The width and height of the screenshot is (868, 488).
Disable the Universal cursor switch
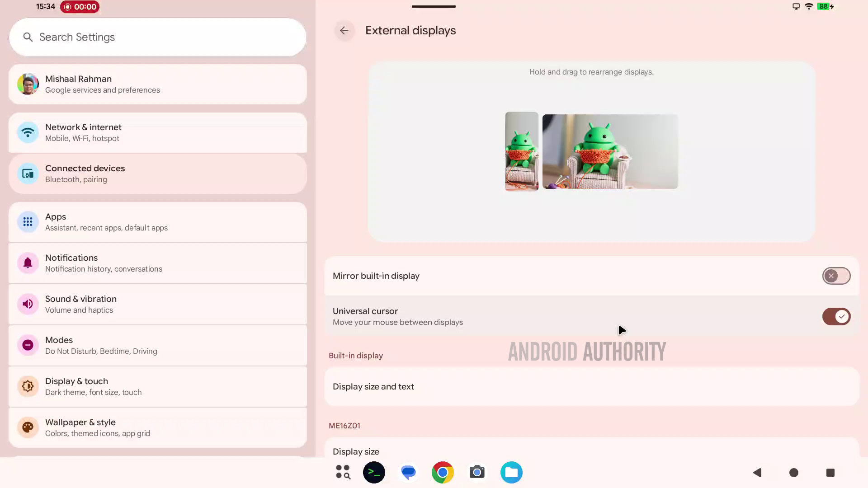coord(836,317)
